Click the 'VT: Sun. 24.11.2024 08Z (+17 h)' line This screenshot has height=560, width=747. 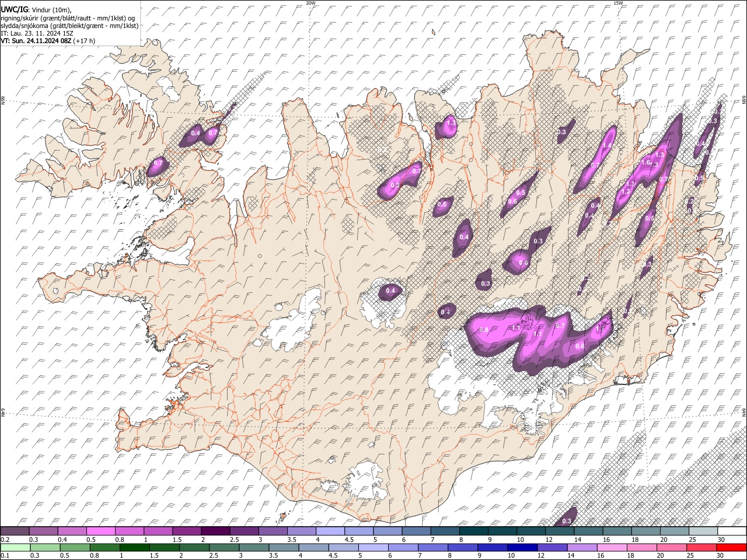48,41
